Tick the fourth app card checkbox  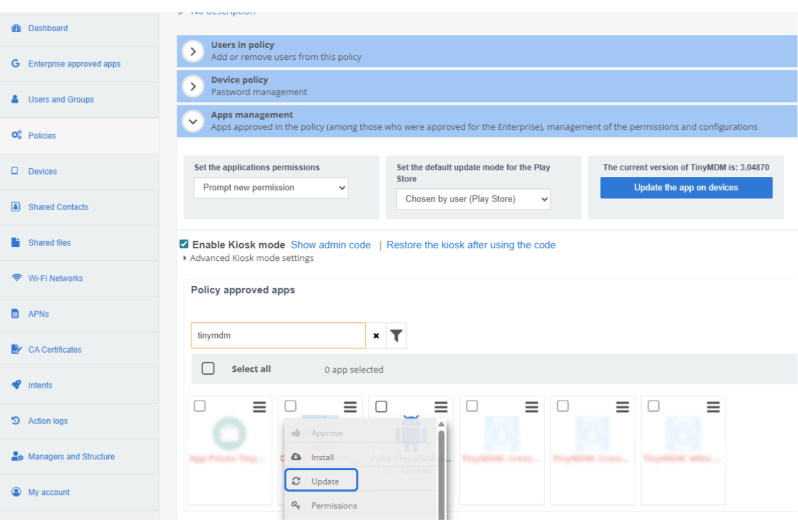[472, 406]
